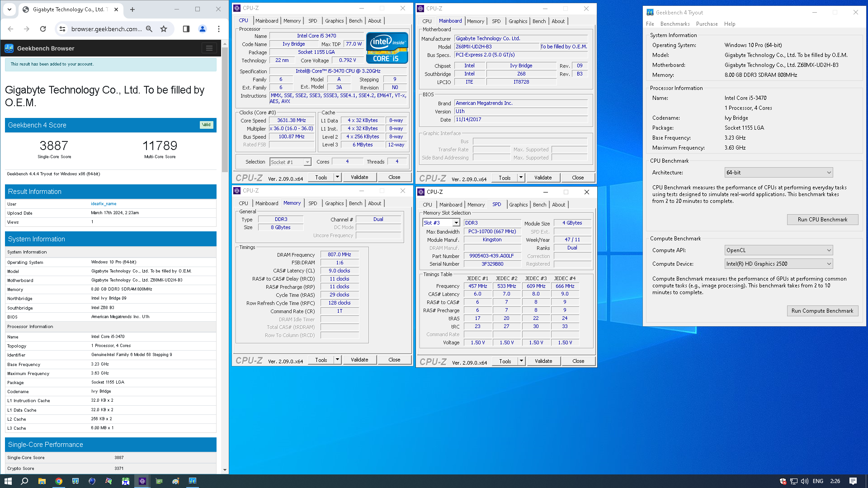Click the ENG language indicator
This screenshot has width=868, height=488.
818,481
